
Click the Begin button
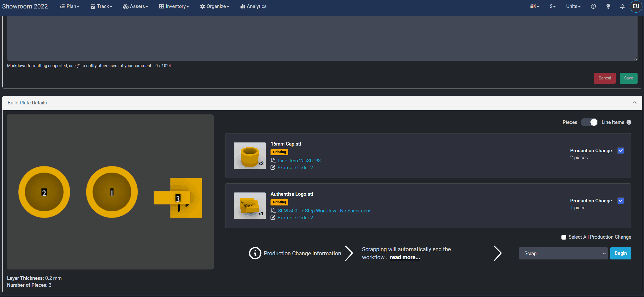point(621,254)
